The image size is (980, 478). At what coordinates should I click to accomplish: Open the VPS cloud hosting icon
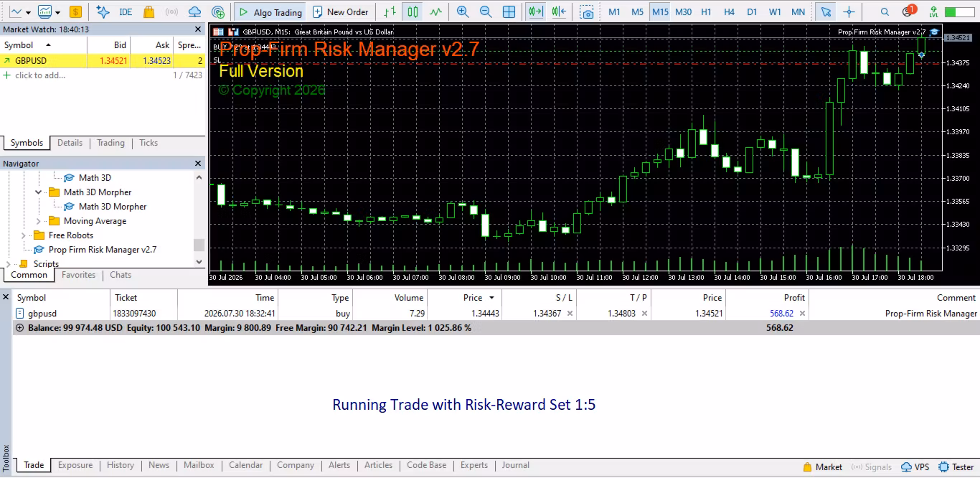(194, 12)
